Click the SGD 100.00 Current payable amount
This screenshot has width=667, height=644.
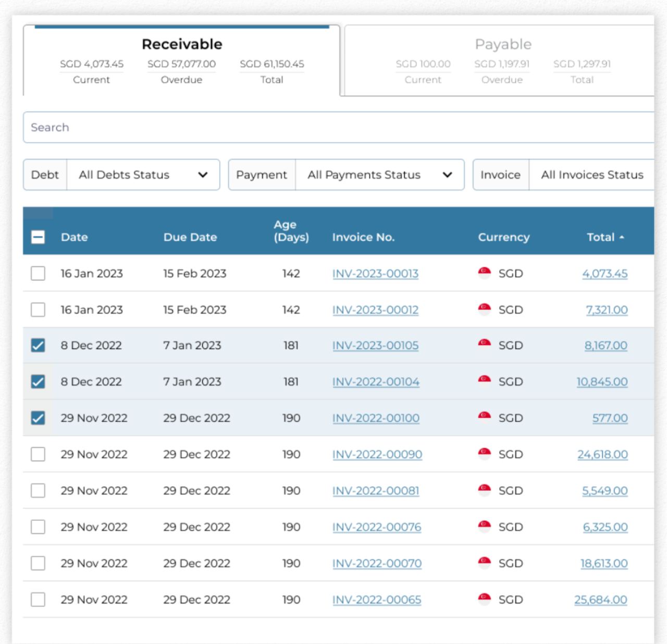pos(423,64)
